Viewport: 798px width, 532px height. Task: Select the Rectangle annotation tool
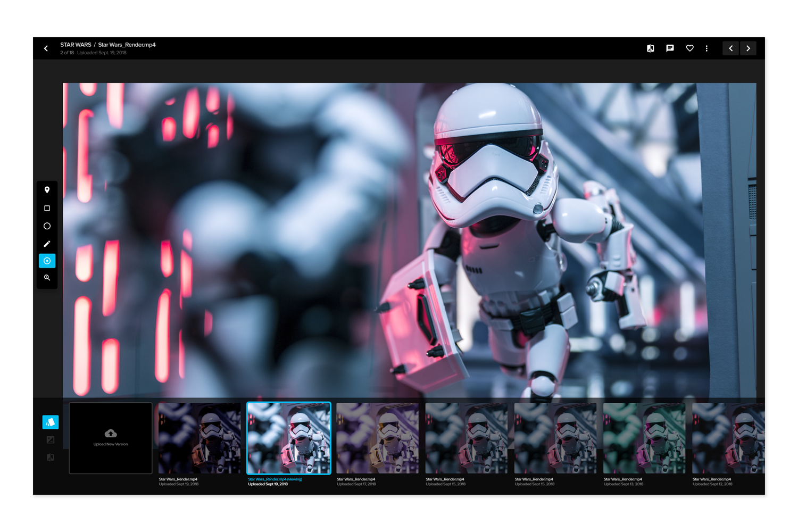tap(47, 208)
